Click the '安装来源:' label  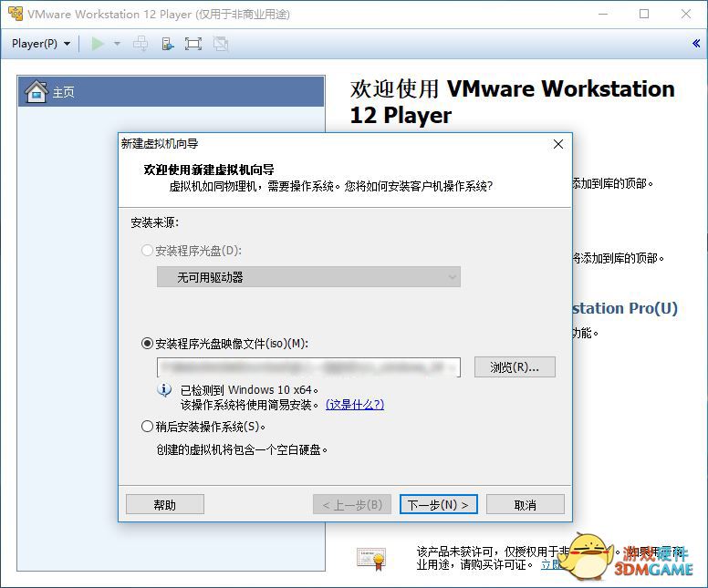tap(155, 222)
